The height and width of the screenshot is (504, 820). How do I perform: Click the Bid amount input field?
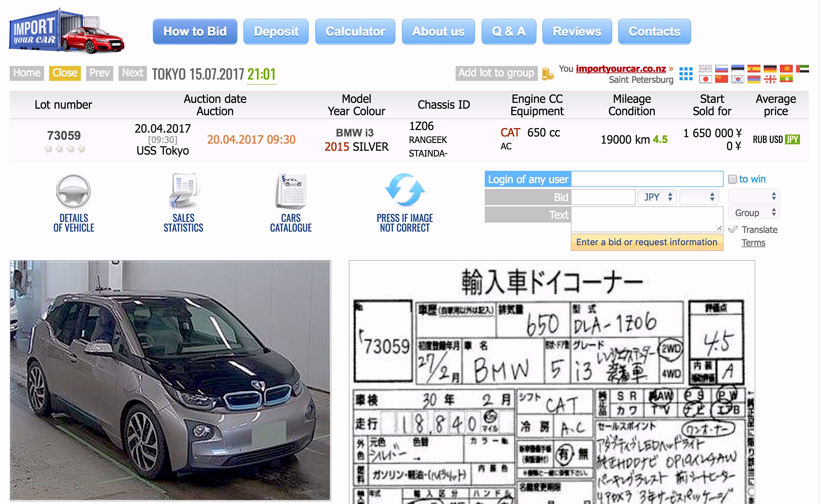click(x=603, y=197)
